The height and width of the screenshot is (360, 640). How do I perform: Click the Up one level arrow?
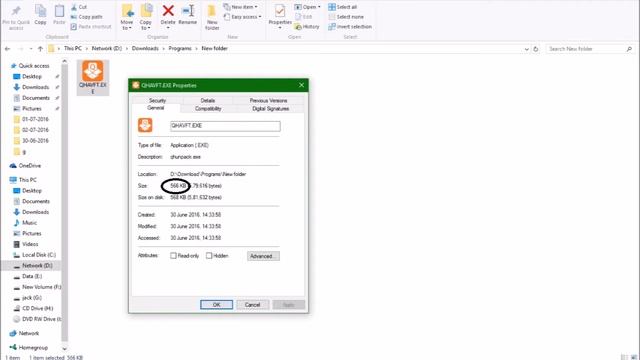pyautogui.click(x=40, y=49)
